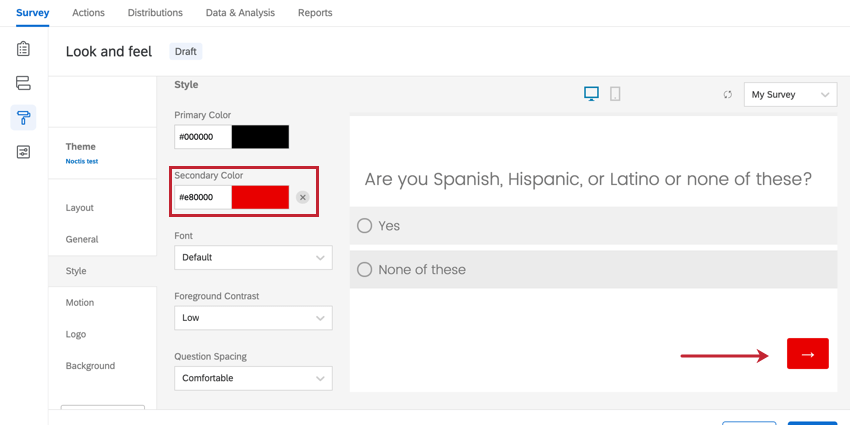Open the survey builder clipboard icon
Viewport: 850px width, 425px height.
pos(23,49)
